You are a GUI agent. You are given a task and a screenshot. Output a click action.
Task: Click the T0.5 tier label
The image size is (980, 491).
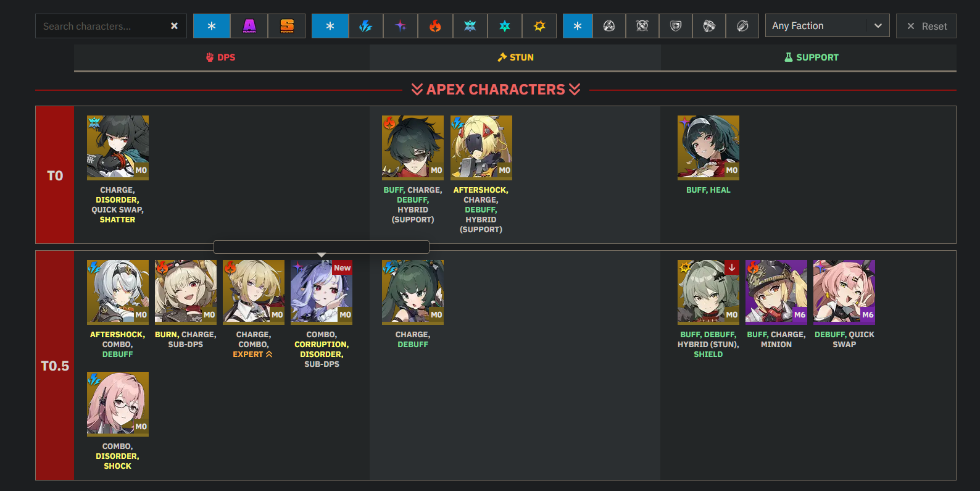pyautogui.click(x=55, y=366)
